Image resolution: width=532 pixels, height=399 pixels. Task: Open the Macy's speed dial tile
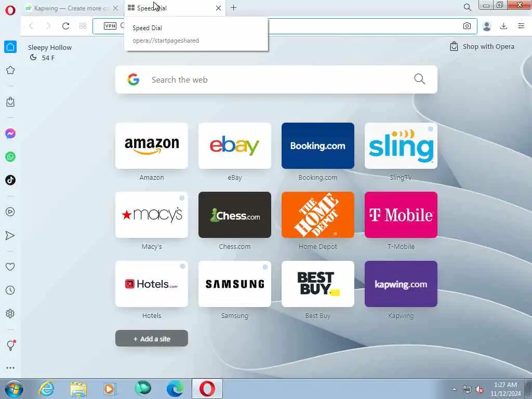152,215
